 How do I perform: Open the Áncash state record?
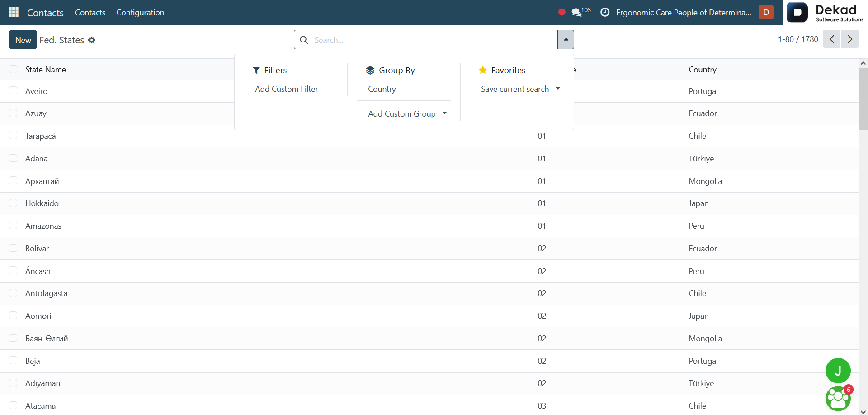click(38, 271)
